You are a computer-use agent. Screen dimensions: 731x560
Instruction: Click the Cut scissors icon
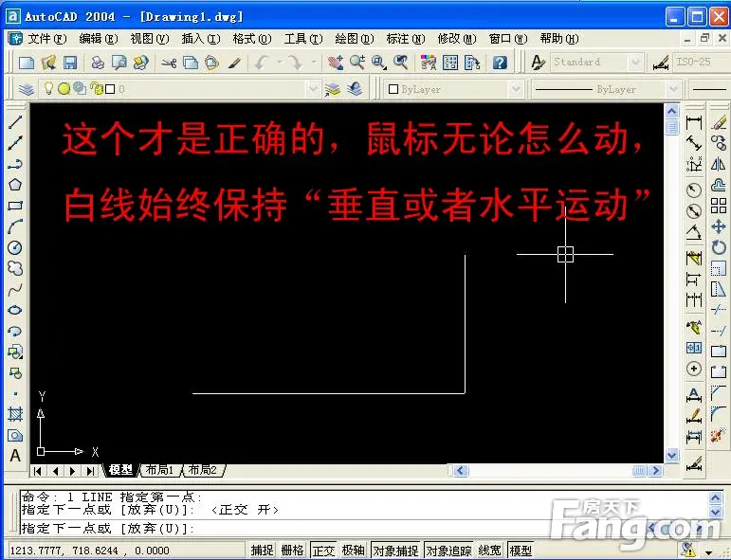[x=169, y=63]
